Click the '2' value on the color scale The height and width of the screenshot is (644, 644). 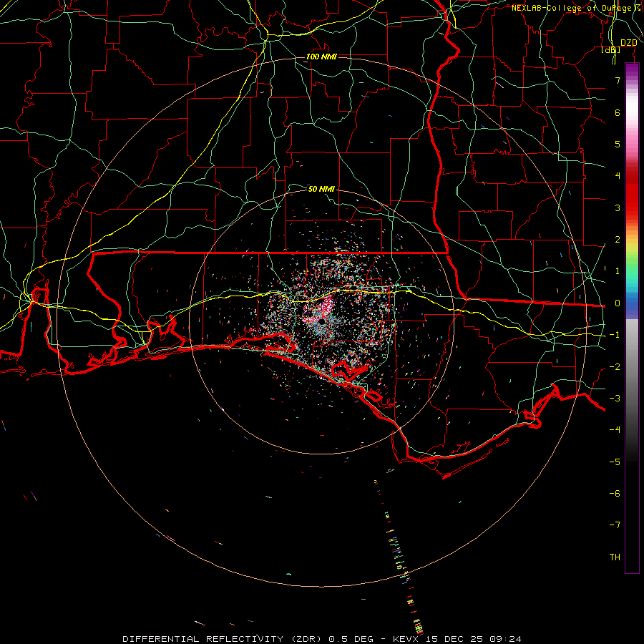[618, 240]
